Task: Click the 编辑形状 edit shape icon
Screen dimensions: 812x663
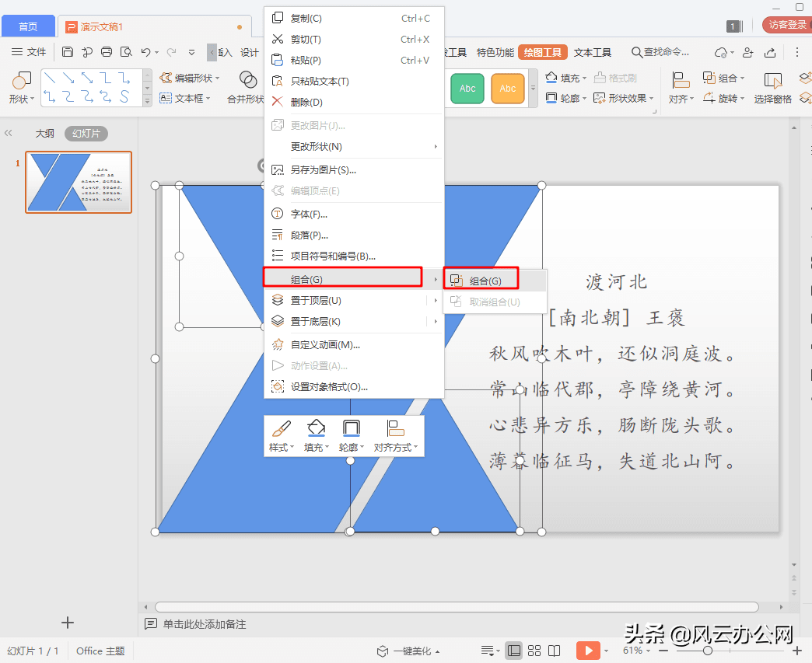Action: click(191, 77)
